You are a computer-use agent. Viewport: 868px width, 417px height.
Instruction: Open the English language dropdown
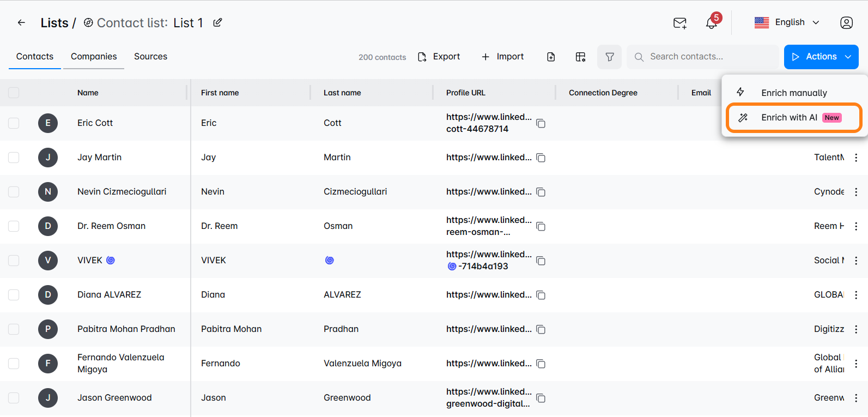(x=787, y=22)
